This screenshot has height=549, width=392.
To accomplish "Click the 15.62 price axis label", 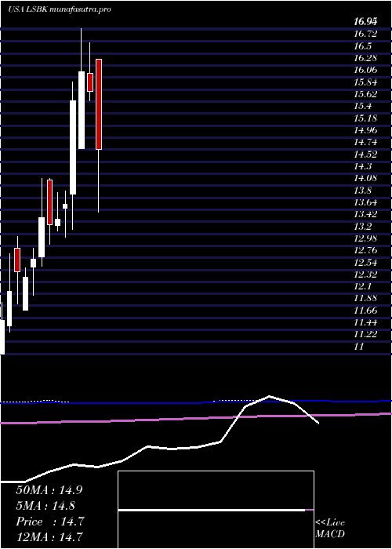I will [x=365, y=94].
